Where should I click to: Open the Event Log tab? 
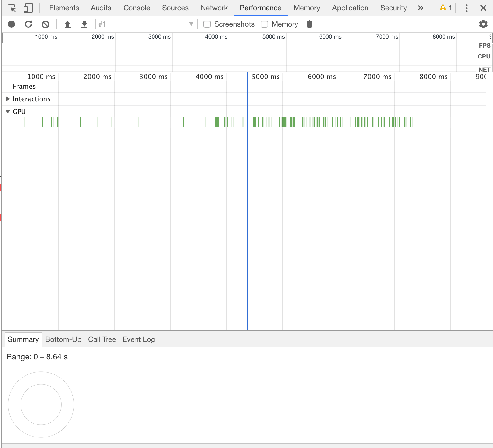click(139, 339)
